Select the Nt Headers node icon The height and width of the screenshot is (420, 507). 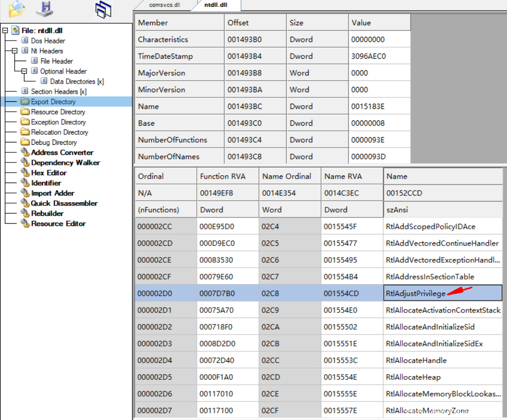click(x=25, y=51)
